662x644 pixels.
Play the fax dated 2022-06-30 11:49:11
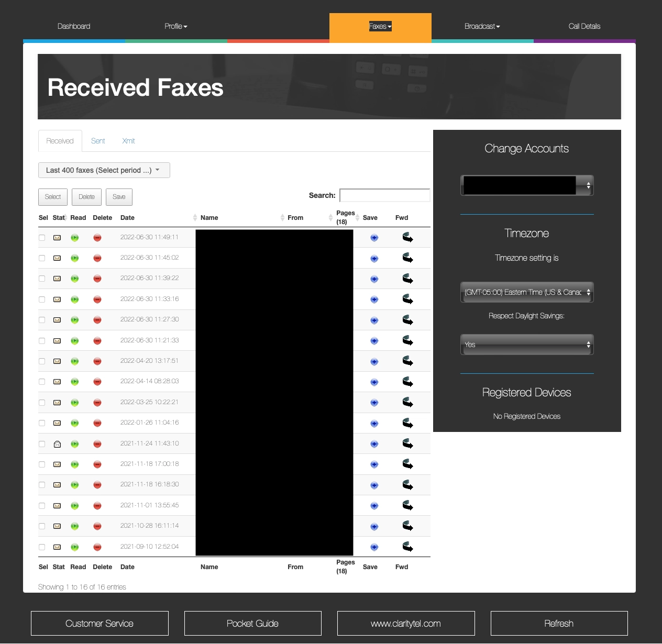pos(75,238)
